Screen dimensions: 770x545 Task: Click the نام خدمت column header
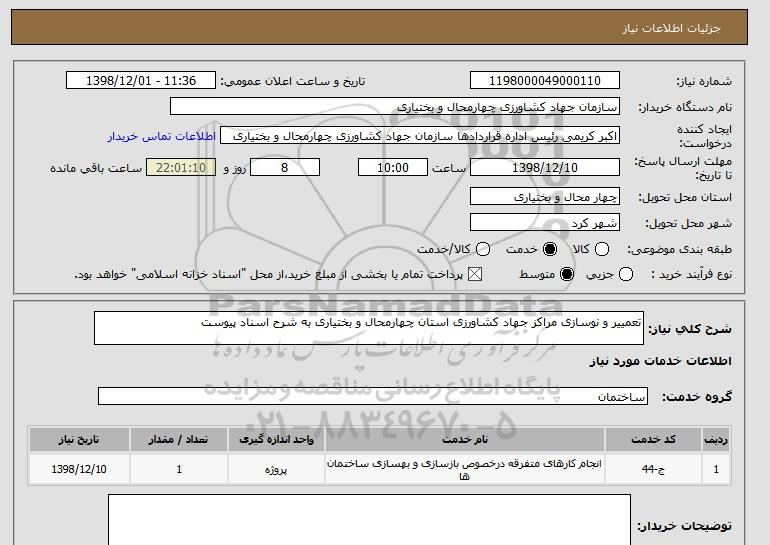[465, 439]
